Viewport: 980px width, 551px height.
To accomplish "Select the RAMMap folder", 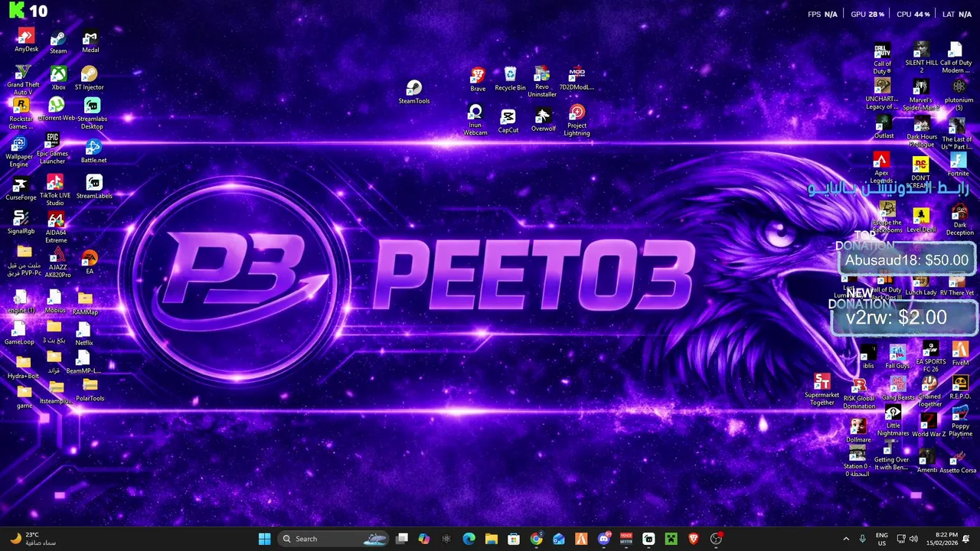I will click(85, 302).
